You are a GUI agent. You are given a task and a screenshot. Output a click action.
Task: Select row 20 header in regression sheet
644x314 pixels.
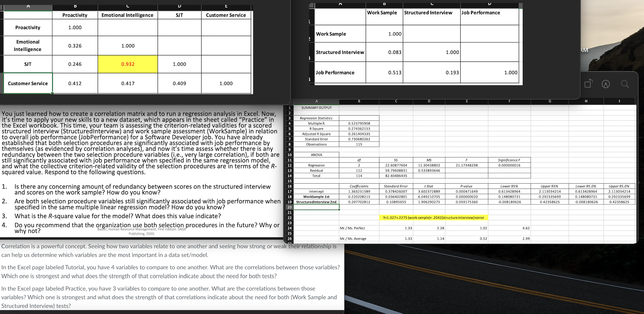[x=290, y=207]
